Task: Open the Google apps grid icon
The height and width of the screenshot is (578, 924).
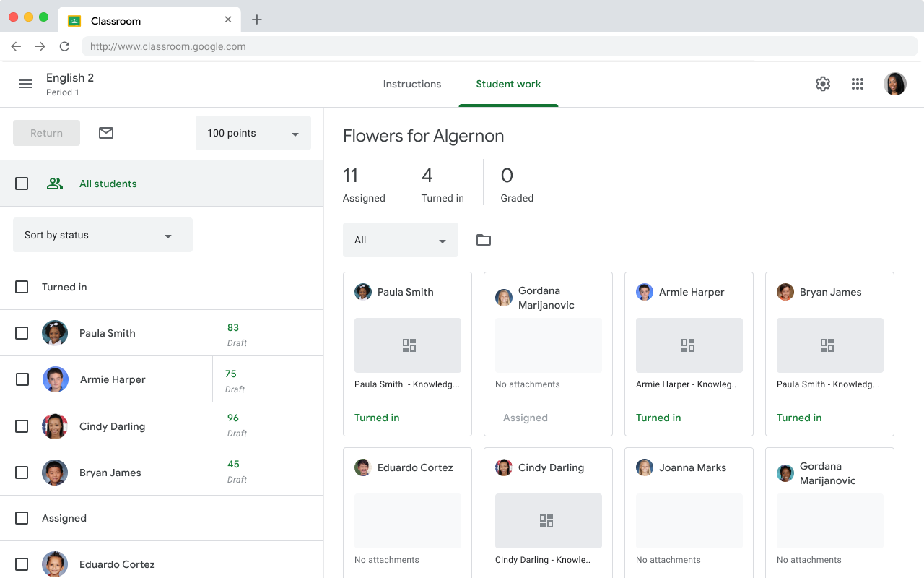Action: pyautogui.click(x=858, y=84)
